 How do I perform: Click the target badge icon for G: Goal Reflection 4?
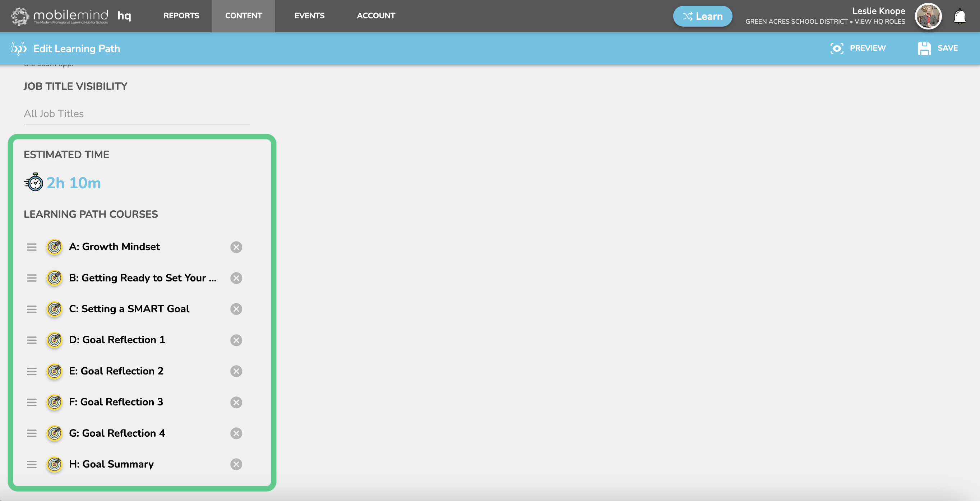tap(54, 433)
